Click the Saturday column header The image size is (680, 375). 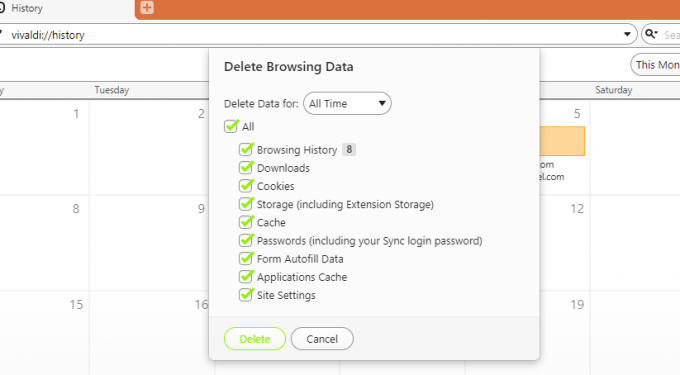click(x=613, y=90)
